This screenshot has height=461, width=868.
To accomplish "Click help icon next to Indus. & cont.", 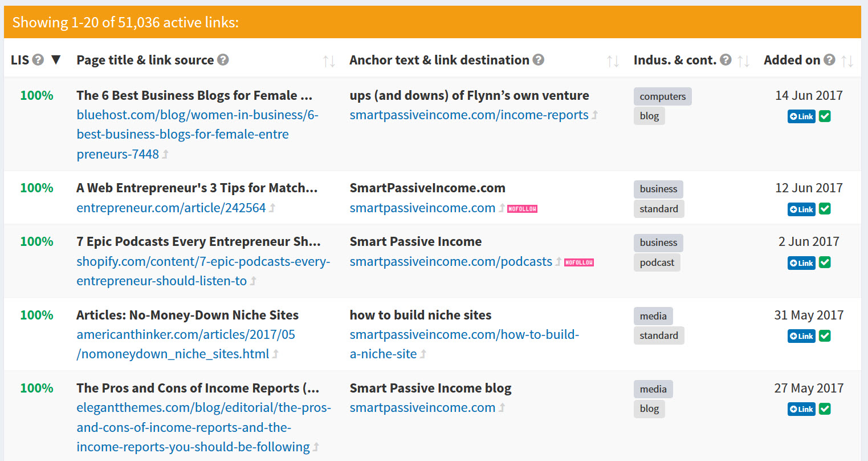I will coord(726,60).
